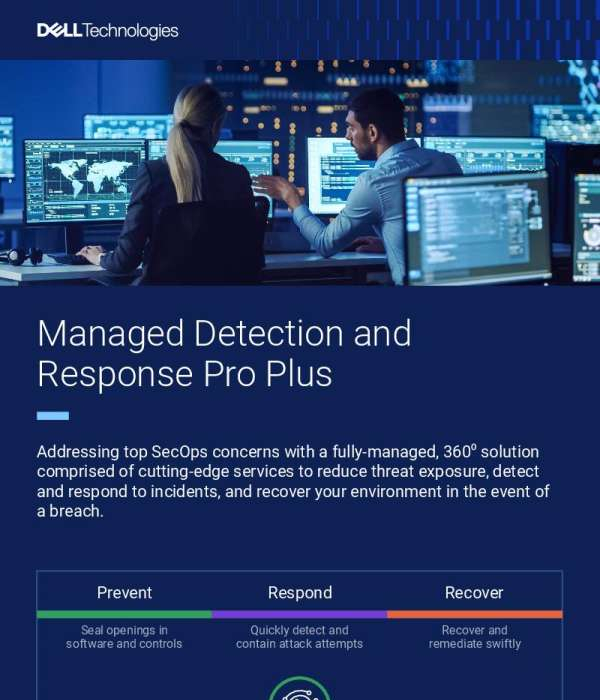Click the headset on the desk in photo
The height and width of the screenshot is (700, 600).
[20, 256]
